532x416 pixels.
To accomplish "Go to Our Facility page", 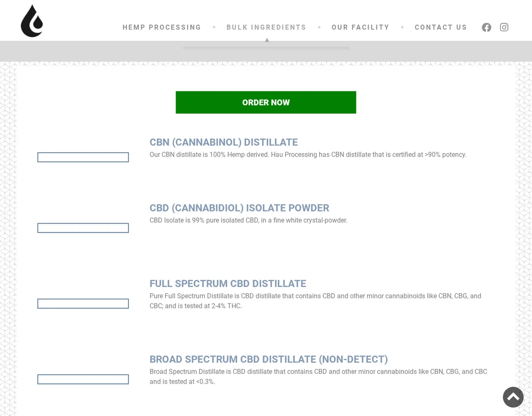I will (360, 27).
